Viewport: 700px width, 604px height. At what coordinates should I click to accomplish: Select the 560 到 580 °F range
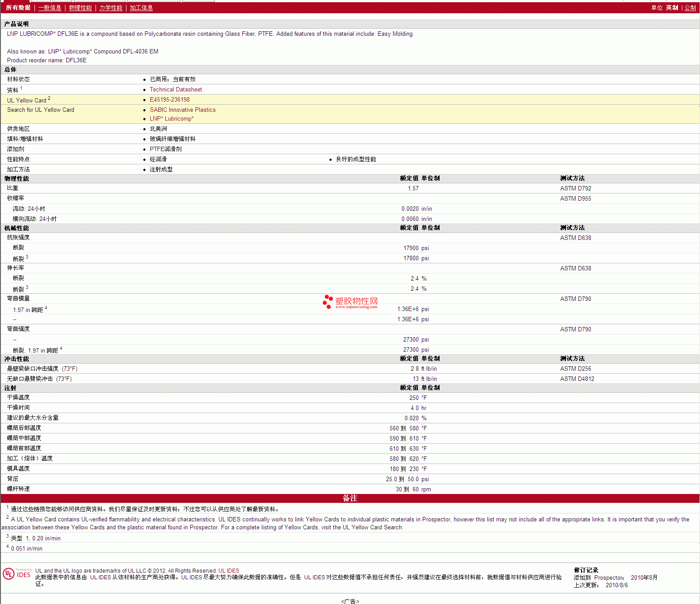pos(408,429)
